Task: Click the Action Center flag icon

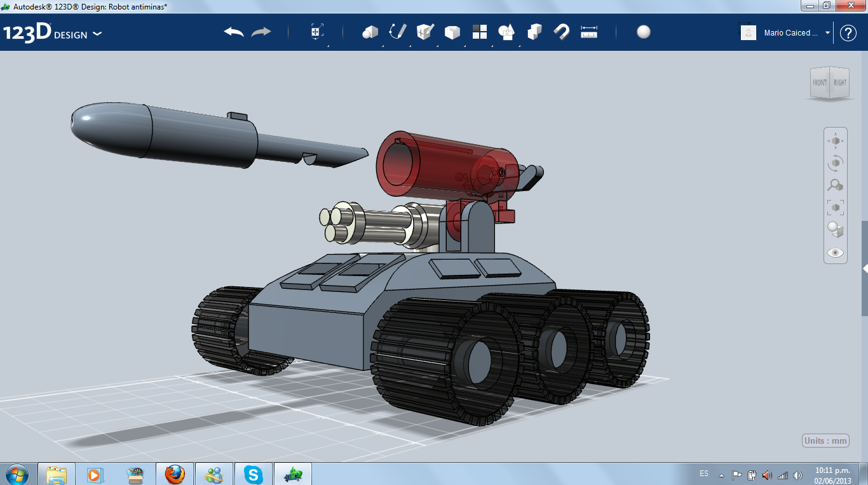Action: 737,475
